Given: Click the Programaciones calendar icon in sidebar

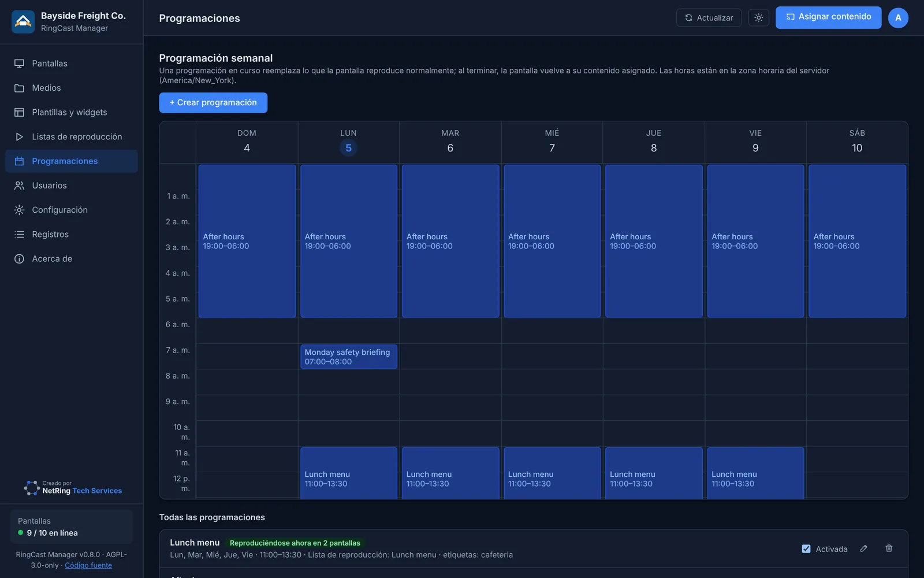Looking at the screenshot, I should (x=19, y=161).
